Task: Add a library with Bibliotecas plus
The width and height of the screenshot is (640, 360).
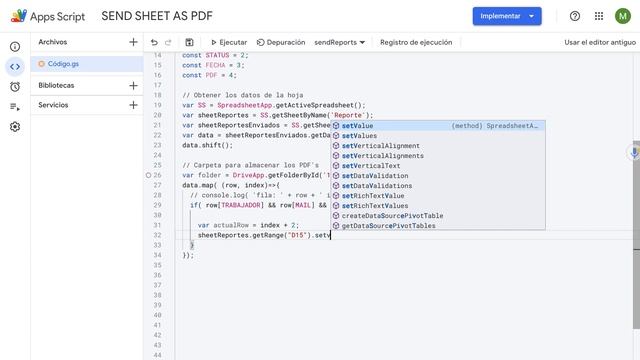Action: coord(133,85)
